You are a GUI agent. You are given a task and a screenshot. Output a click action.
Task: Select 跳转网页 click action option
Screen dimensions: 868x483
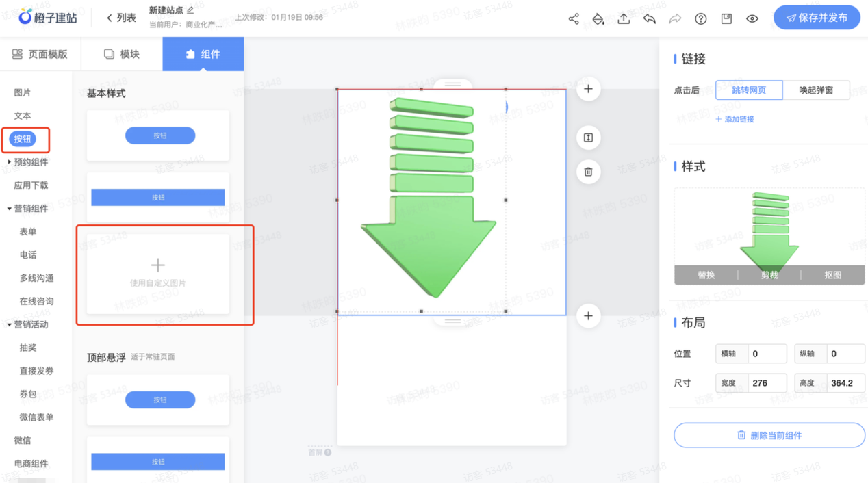(749, 90)
